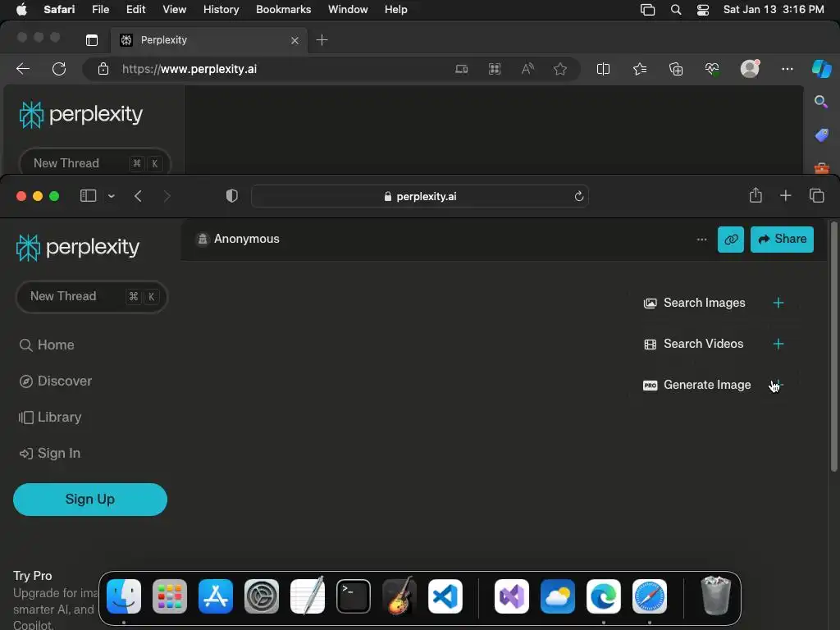840x630 pixels.
Task: Click the Sign Up button
Action: pos(90,500)
